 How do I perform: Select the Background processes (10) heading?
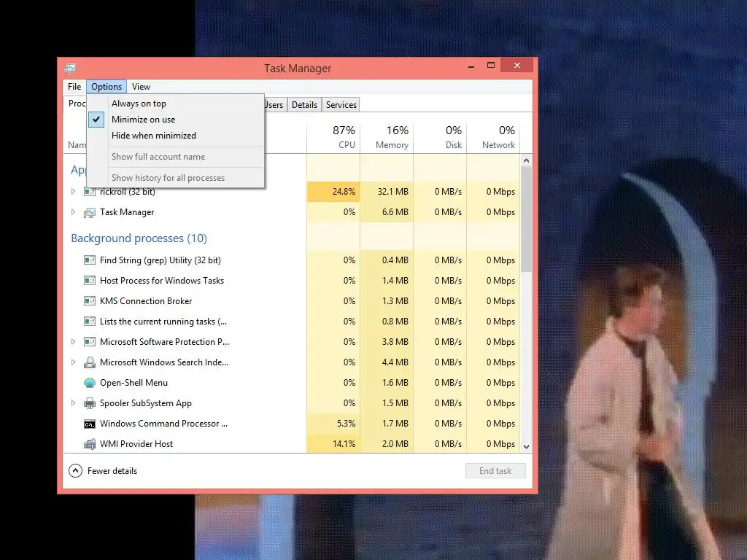tap(139, 238)
